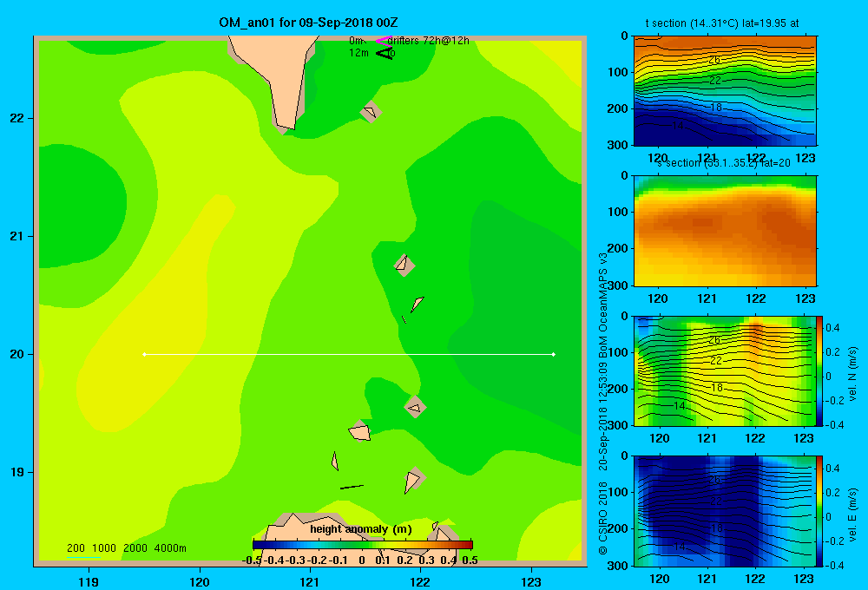Click the magenta drifter arrow legend icon
868x590 pixels.
point(383,41)
